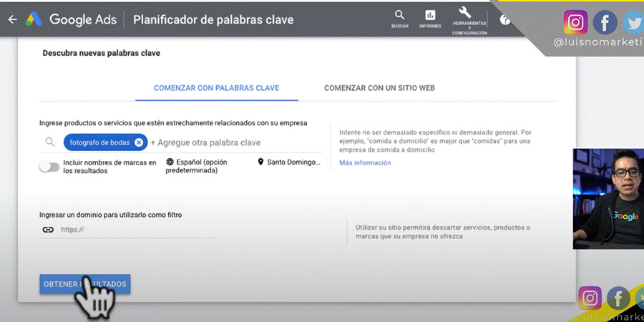Click the 'Obtener resultados' button
Image resolution: width=644 pixels, height=322 pixels.
point(85,284)
